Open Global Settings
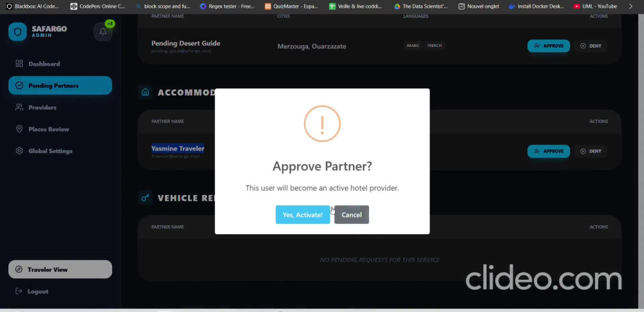Image resolution: width=644 pixels, height=312 pixels. click(x=50, y=151)
